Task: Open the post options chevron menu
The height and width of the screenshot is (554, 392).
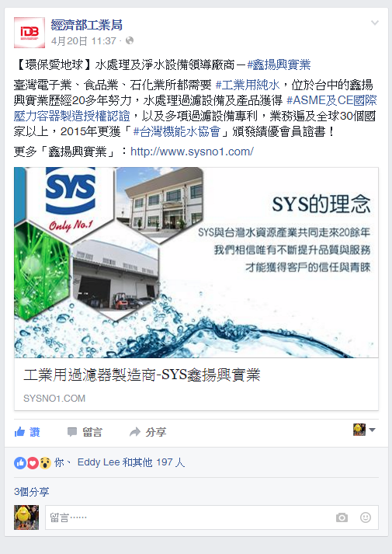Action: click(375, 23)
